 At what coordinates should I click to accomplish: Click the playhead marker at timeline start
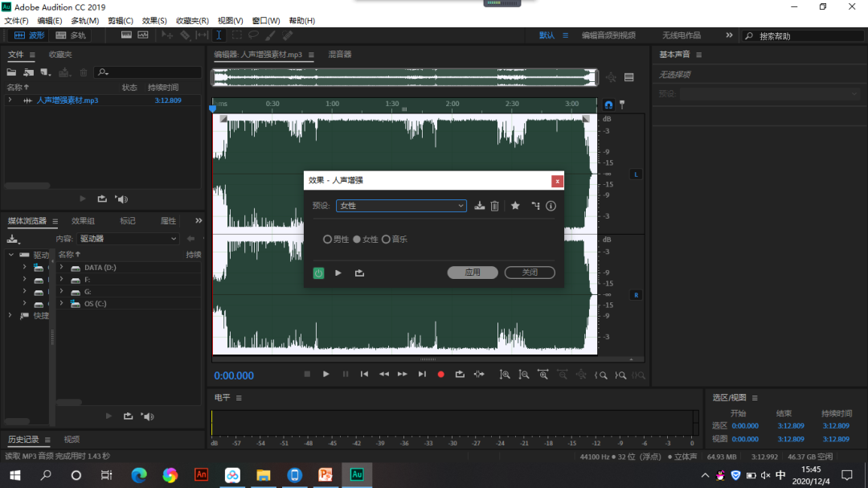tap(212, 108)
